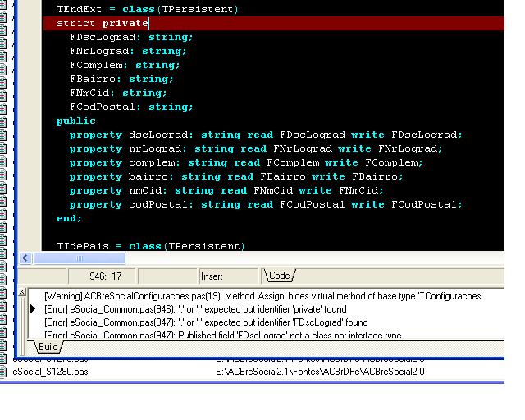525x420 pixels.
Task: Click the path E:\ACBreSocial2.1\Fontes for eSocial_S1280.pas
Action: tap(320, 372)
